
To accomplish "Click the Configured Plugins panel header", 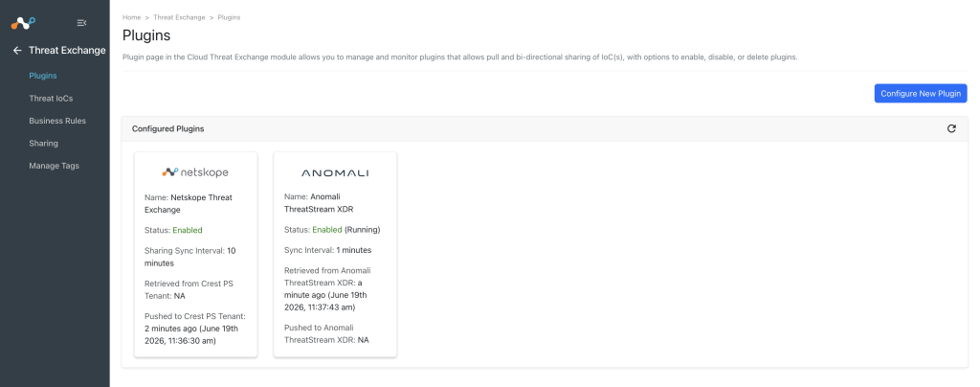I will coord(545,128).
